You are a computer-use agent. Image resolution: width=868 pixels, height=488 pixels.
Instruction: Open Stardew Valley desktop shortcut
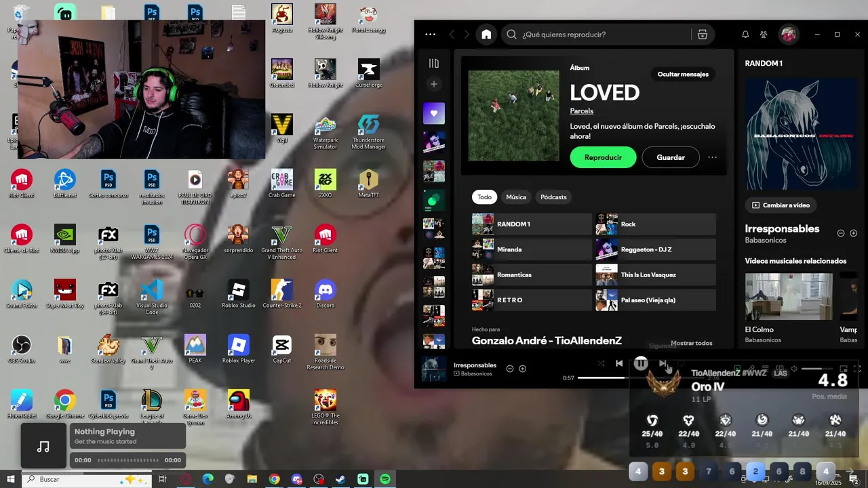click(108, 350)
